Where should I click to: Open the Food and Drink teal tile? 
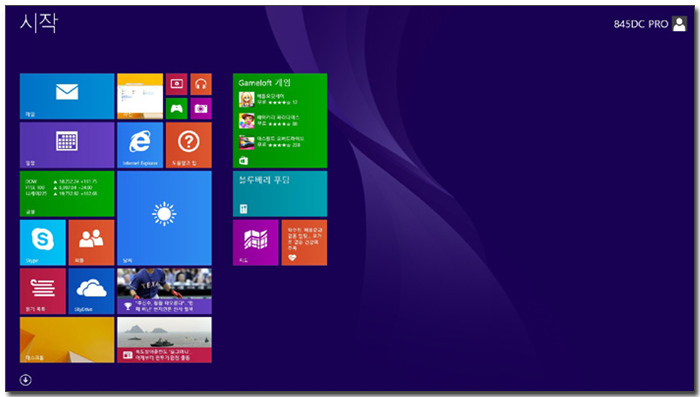pyautogui.click(x=280, y=194)
